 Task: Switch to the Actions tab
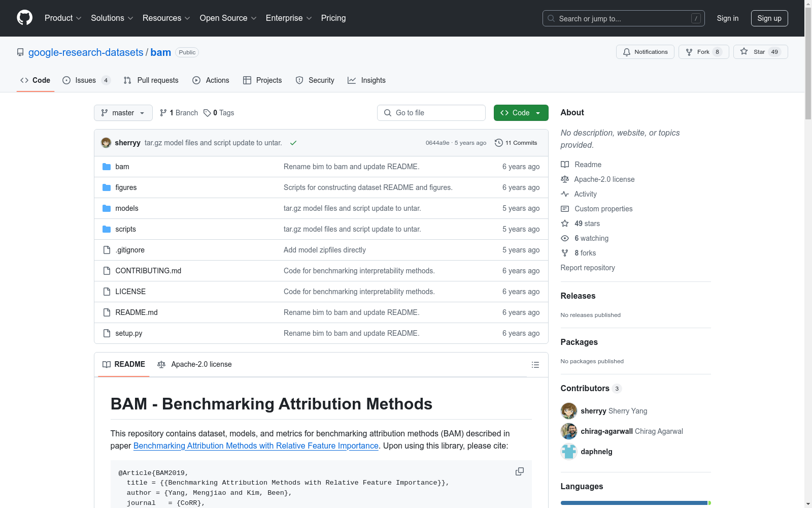[211, 80]
